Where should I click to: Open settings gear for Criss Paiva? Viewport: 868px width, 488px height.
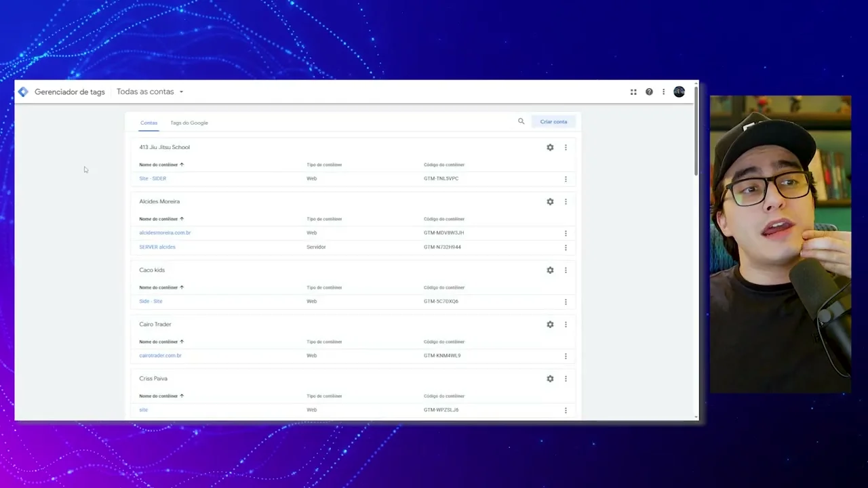tap(550, 378)
